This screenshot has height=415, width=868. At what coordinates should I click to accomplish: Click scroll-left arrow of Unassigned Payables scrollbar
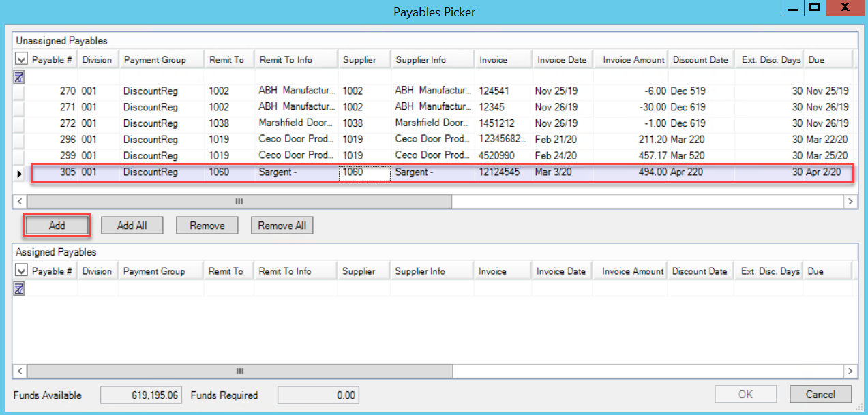[x=20, y=201]
